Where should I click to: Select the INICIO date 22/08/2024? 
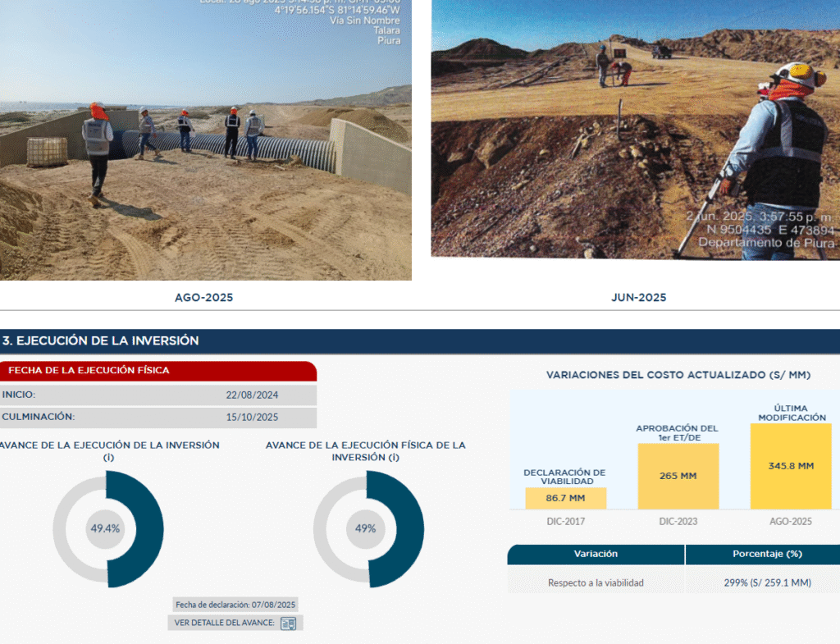(x=252, y=395)
